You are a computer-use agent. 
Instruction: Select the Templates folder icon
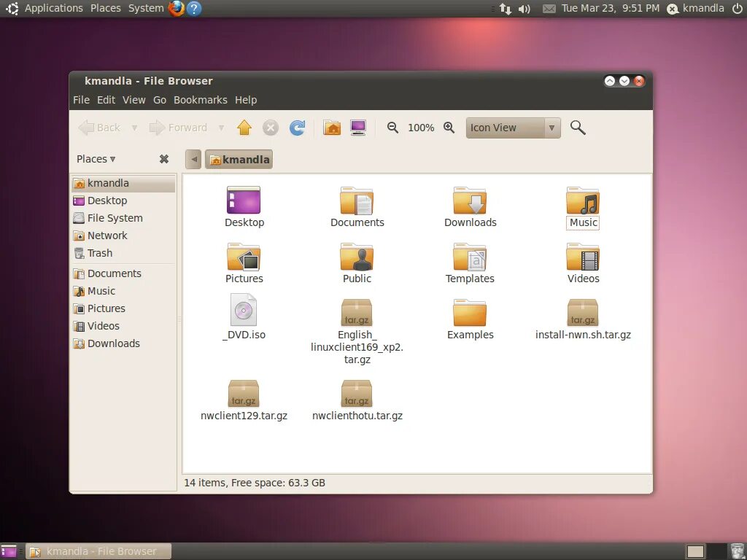pos(470,257)
